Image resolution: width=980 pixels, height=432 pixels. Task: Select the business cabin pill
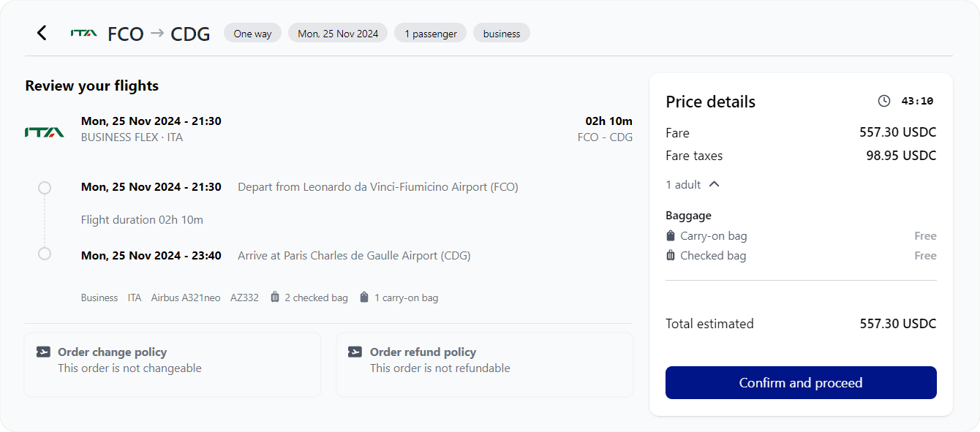(x=501, y=32)
